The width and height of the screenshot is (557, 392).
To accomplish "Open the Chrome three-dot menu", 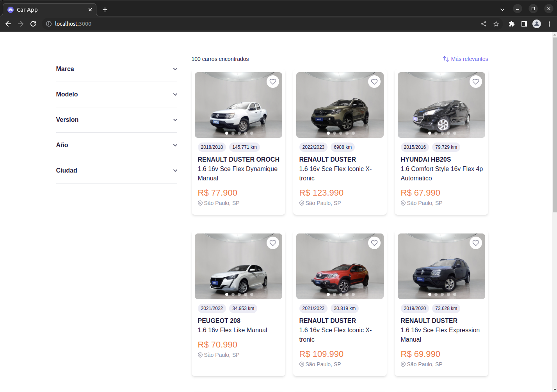I will [549, 24].
